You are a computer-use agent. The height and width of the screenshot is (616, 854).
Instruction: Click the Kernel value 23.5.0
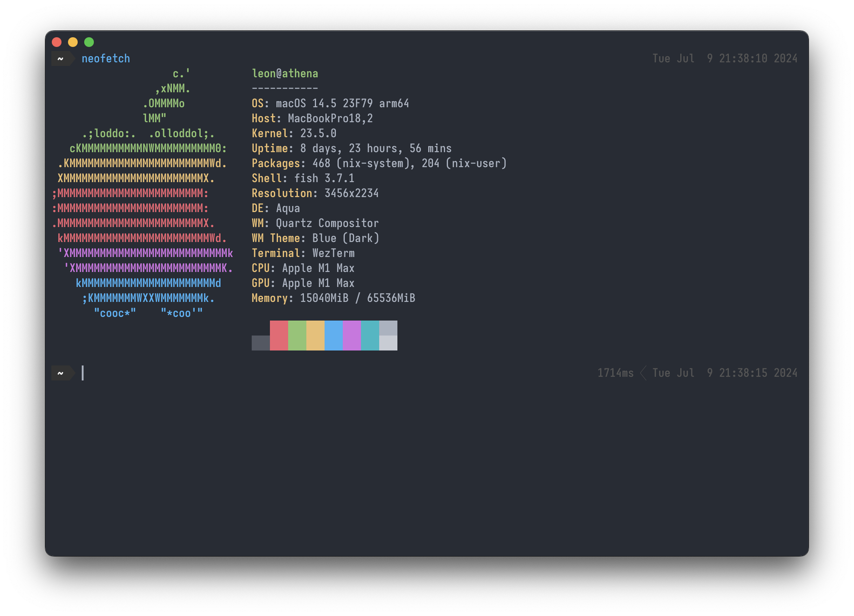coord(318,133)
